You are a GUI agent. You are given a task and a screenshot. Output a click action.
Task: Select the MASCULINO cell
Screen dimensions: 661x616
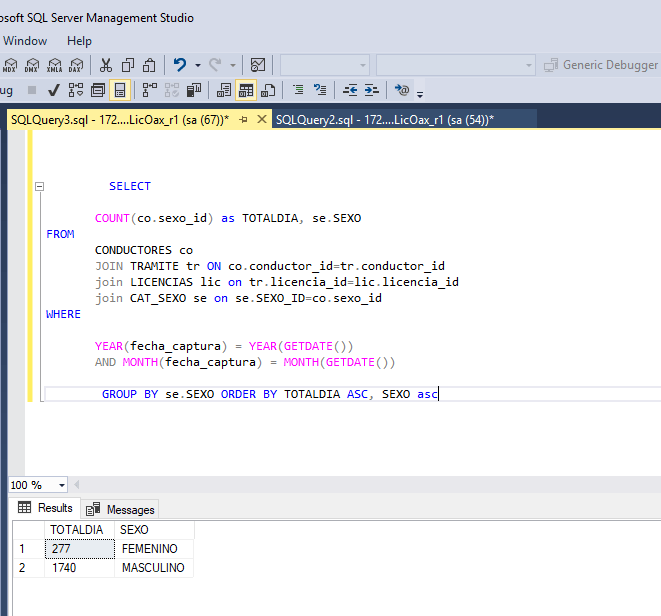(x=154, y=568)
